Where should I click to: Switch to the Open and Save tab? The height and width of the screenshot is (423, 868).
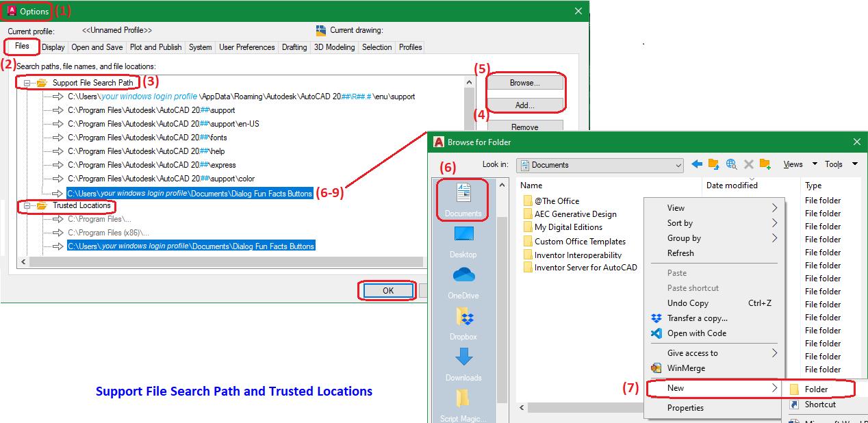[x=97, y=47]
